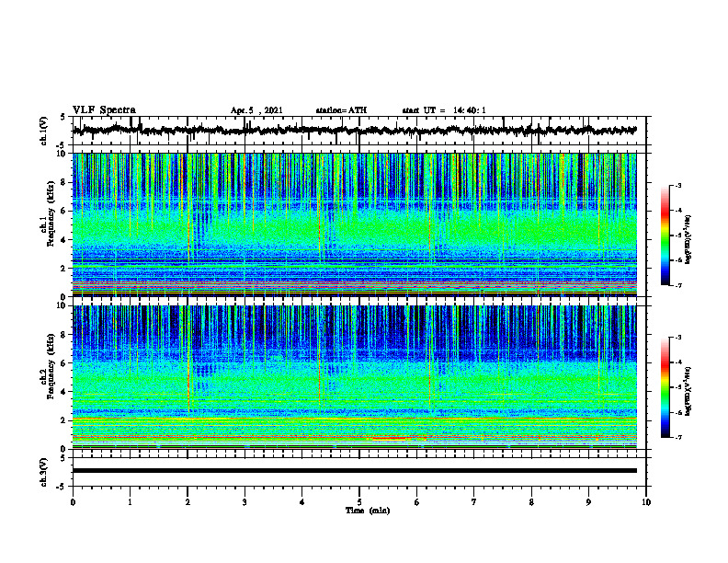Screen dimensions: 728x563
Task: Click the ch.1 voltage waveform trace
Action: (354, 131)
